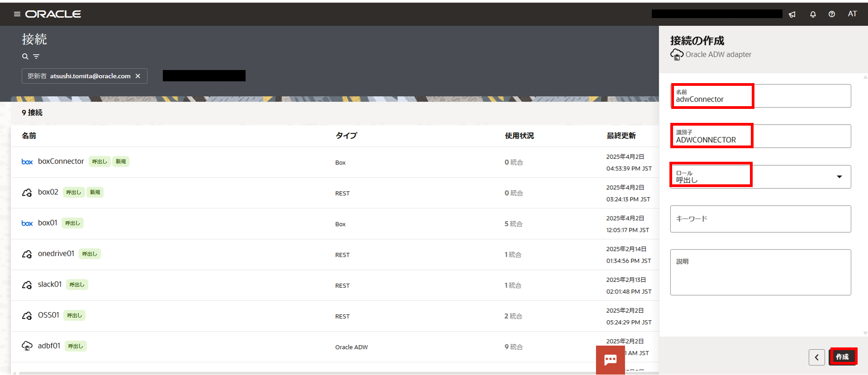The width and height of the screenshot is (868, 375).
Task: Open the AT user profile menu
Action: (852, 14)
